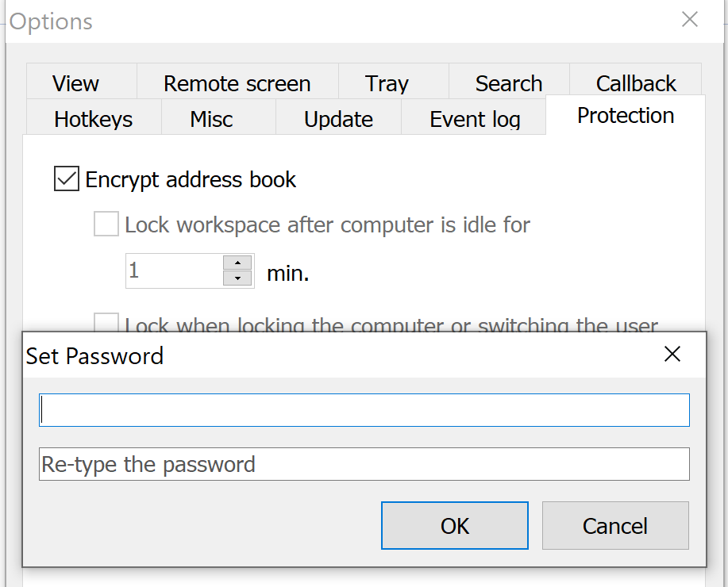The height and width of the screenshot is (587, 728).
Task: Cancel the Set Password dialog
Action: click(x=614, y=525)
